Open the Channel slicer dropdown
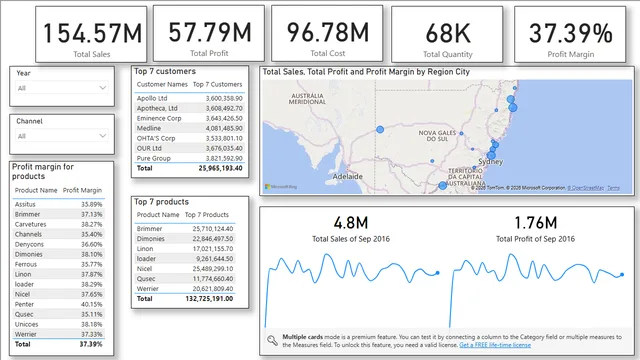The height and width of the screenshot is (360, 640). tap(62, 136)
